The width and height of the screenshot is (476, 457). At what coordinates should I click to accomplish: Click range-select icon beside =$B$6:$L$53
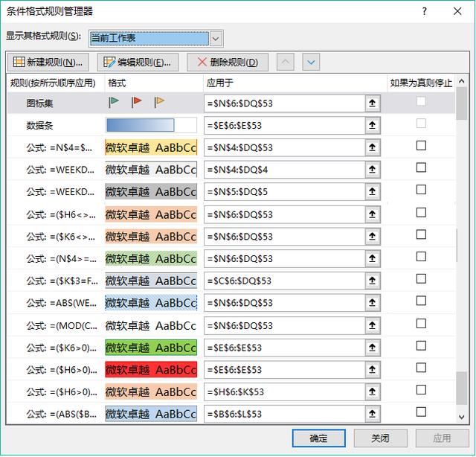pyautogui.click(x=372, y=414)
